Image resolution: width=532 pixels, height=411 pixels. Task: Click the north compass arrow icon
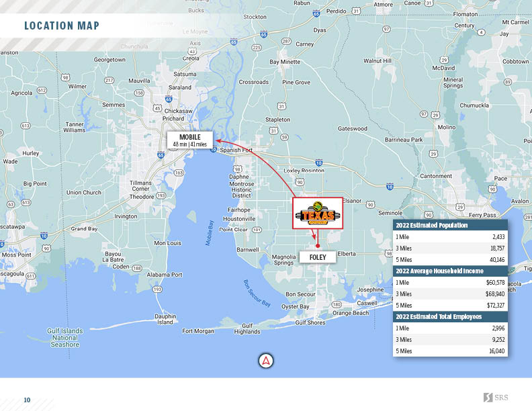coord(266,361)
